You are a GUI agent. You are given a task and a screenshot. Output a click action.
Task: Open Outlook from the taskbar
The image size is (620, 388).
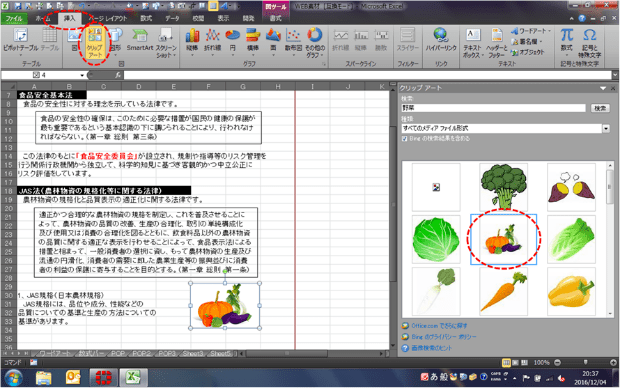coord(73,378)
